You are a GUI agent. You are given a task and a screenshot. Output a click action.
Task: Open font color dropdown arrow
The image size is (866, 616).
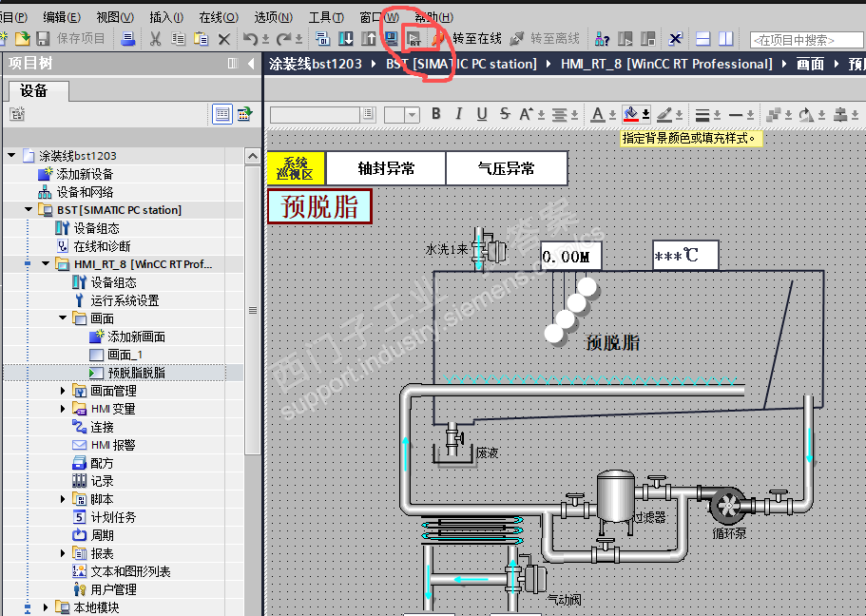tap(612, 115)
